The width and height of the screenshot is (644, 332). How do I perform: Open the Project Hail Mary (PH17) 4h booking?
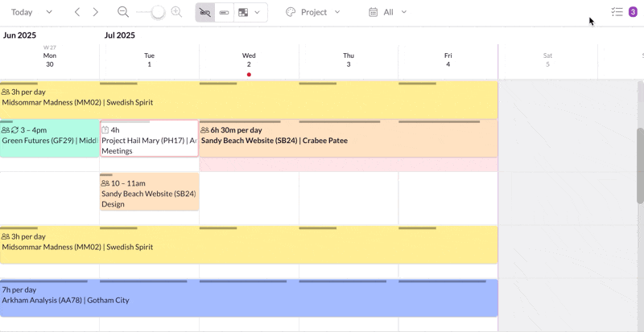click(150, 138)
